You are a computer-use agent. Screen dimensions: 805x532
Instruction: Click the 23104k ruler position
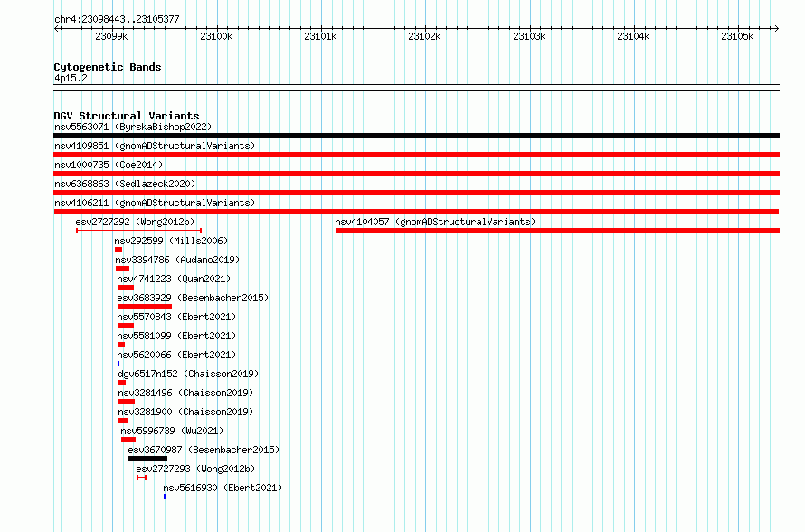633,36
